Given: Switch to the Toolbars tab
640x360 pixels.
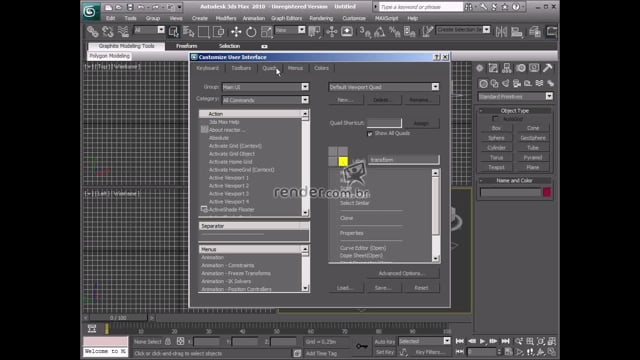Looking at the screenshot, I should [x=241, y=68].
